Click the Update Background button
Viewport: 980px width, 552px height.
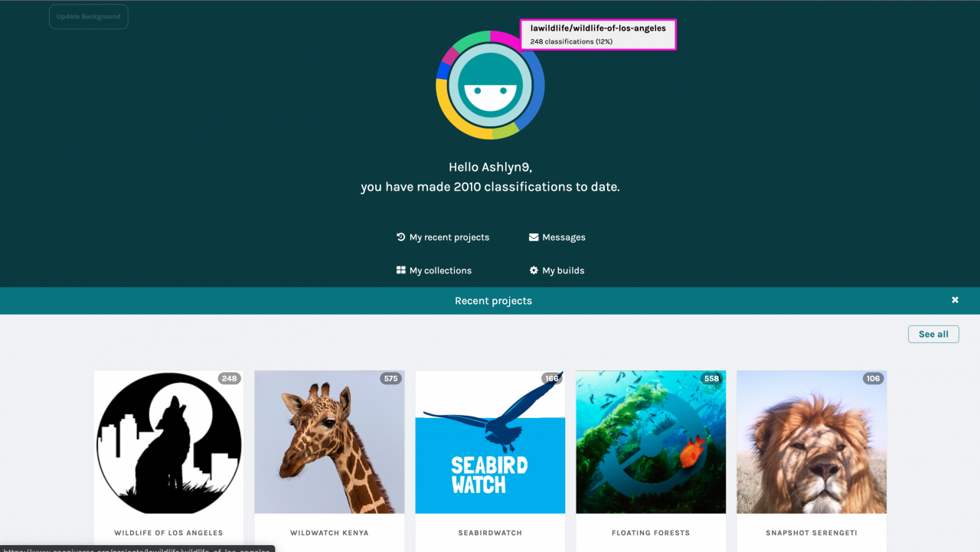pos(89,17)
